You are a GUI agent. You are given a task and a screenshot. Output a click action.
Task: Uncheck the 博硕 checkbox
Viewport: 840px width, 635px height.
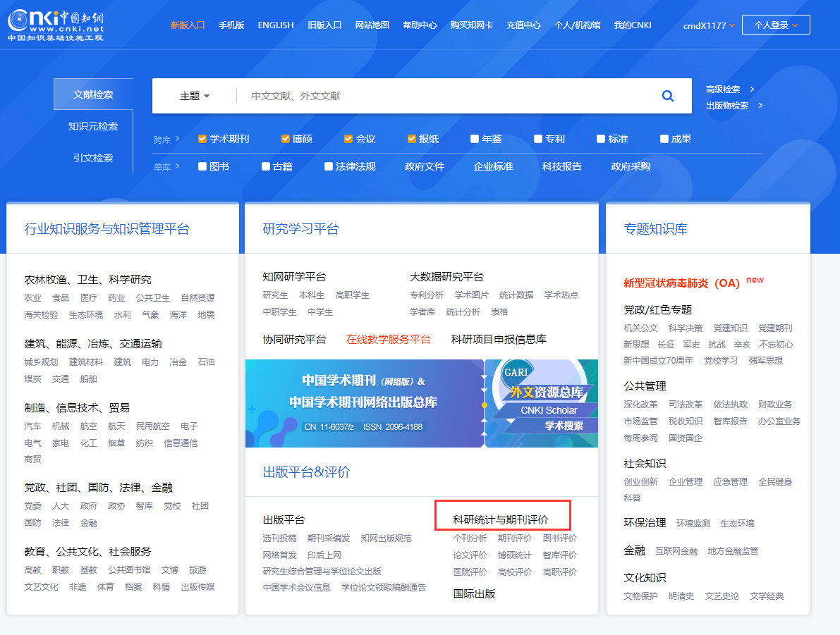pyautogui.click(x=286, y=139)
